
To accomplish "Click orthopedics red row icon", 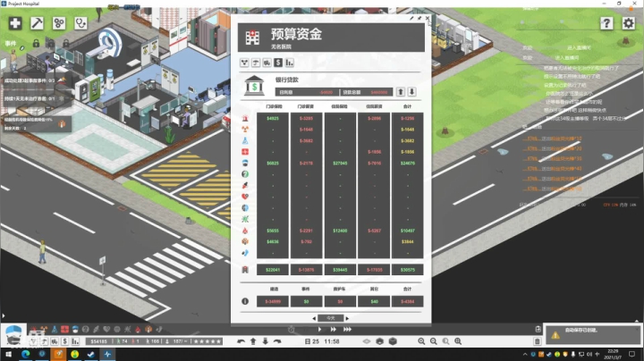I will tap(245, 186).
